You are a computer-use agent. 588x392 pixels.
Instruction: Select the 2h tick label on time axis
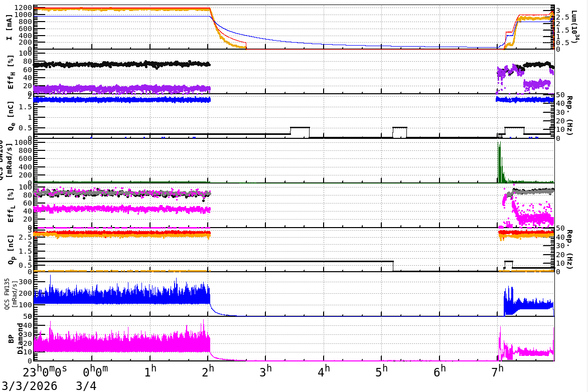pos(208,372)
